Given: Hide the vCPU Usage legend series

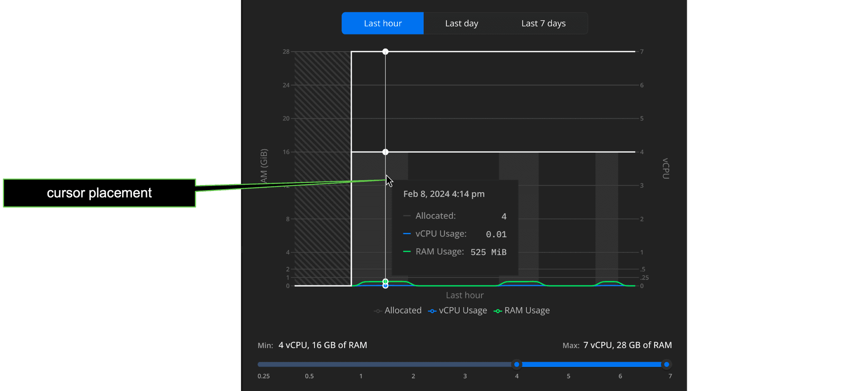Looking at the screenshot, I should 458,310.
